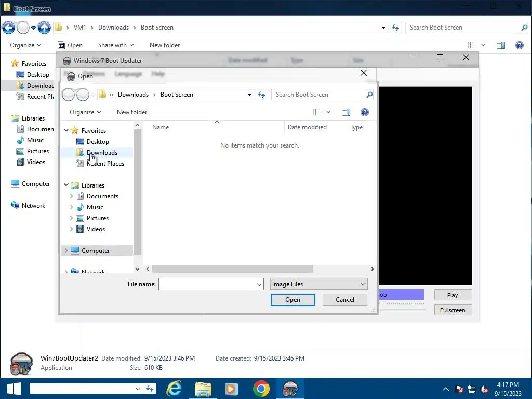Click New folder in Open dialog

click(x=132, y=112)
